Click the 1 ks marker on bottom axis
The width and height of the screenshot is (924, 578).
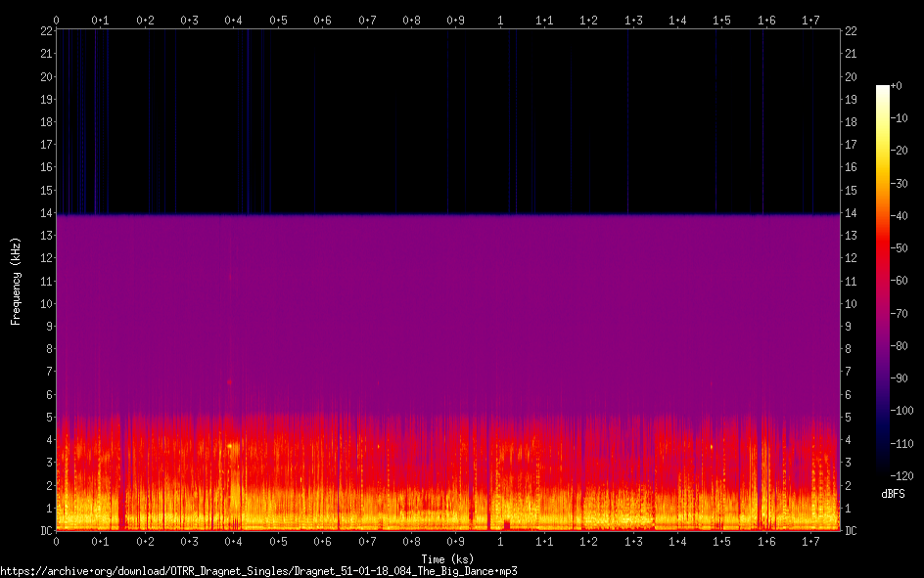501,542
